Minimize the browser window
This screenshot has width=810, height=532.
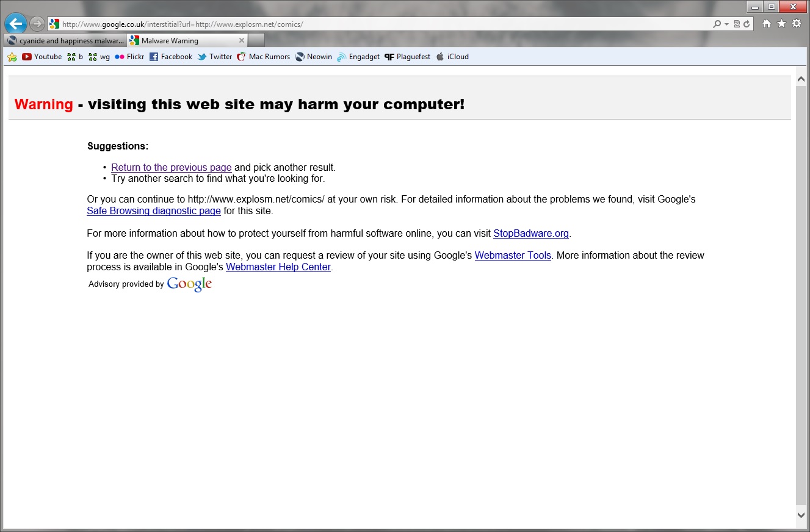click(755, 7)
